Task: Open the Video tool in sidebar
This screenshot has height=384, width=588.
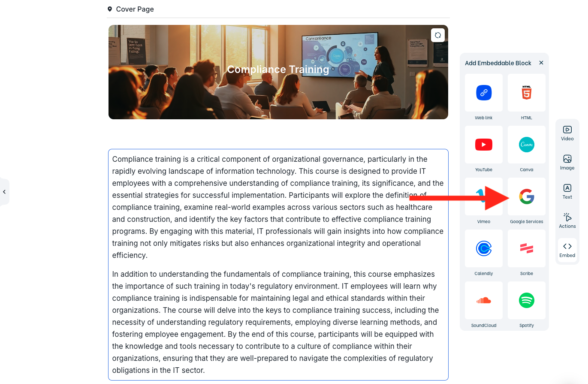Action: [x=567, y=133]
